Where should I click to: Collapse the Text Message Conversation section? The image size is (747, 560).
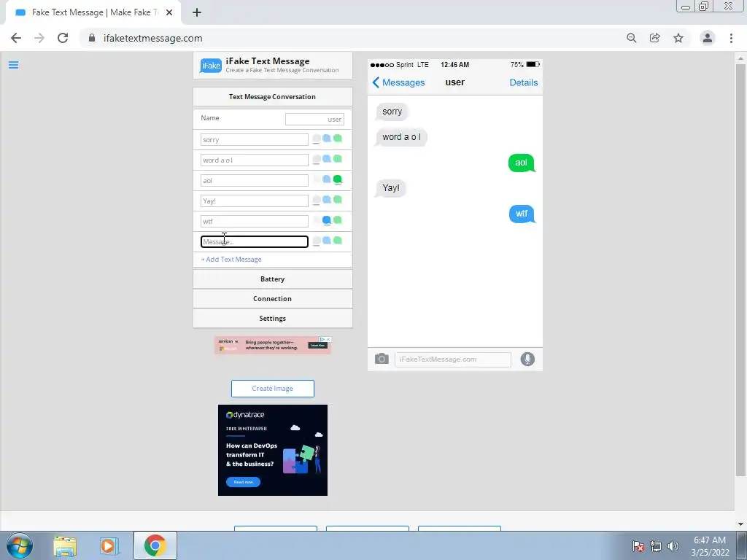273,97
